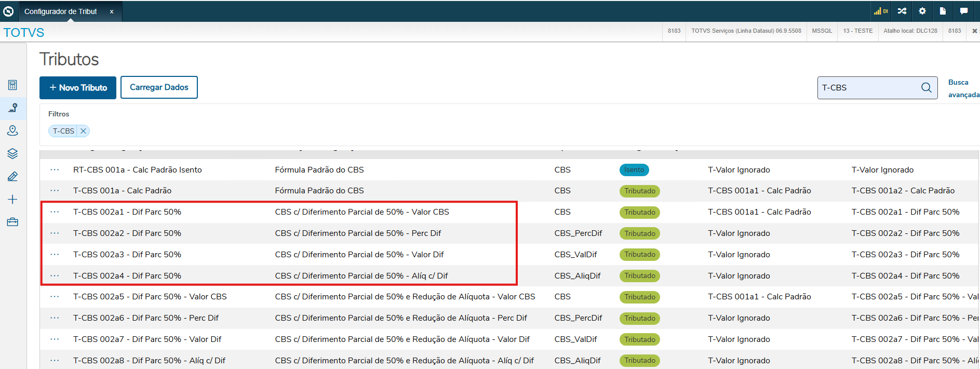The height and width of the screenshot is (369, 980).
Task: Click the TOTVS logo text
Action: pyautogui.click(x=24, y=32)
